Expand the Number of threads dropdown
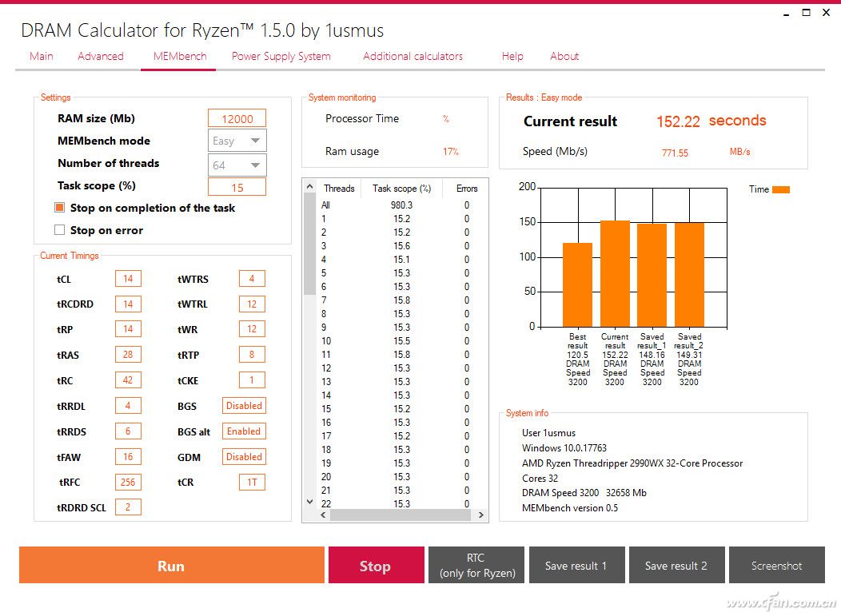 [237, 165]
